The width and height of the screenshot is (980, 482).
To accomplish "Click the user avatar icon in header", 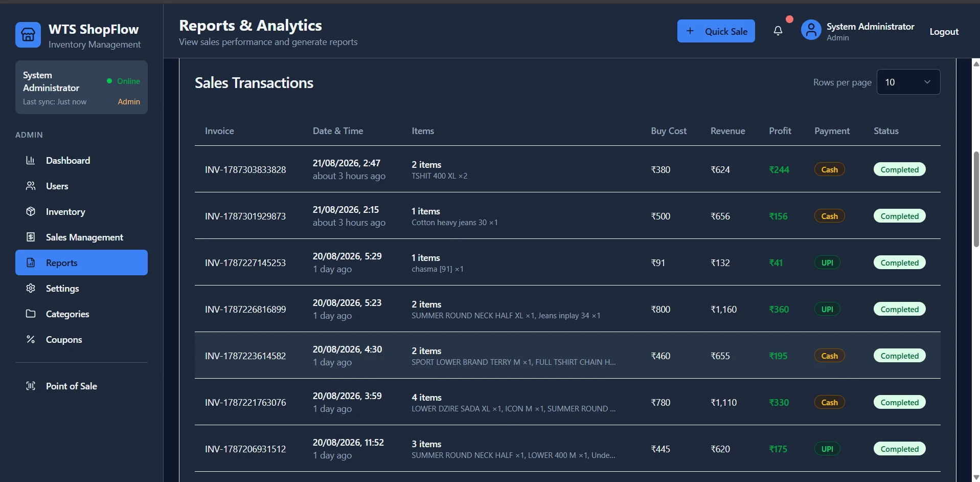I will (x=811, y=30).
